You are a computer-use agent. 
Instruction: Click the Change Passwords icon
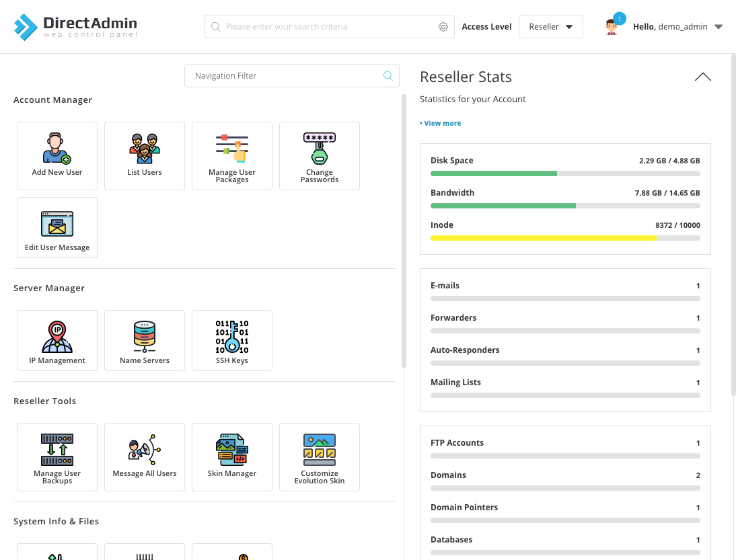point(320,156)
